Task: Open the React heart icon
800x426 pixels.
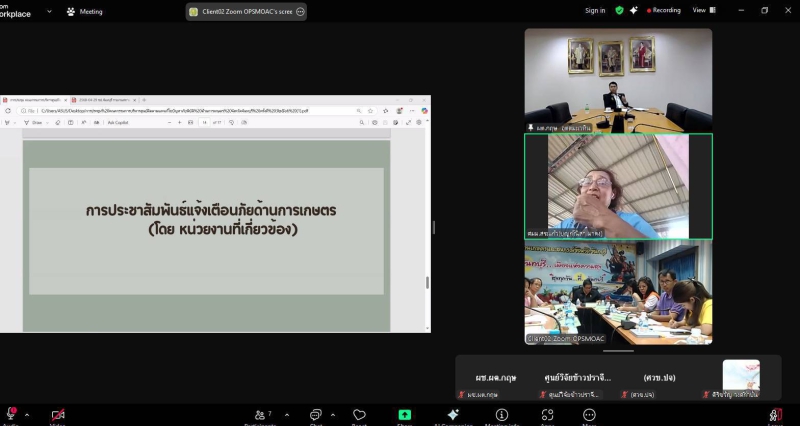Action: (x=359, y=415)
